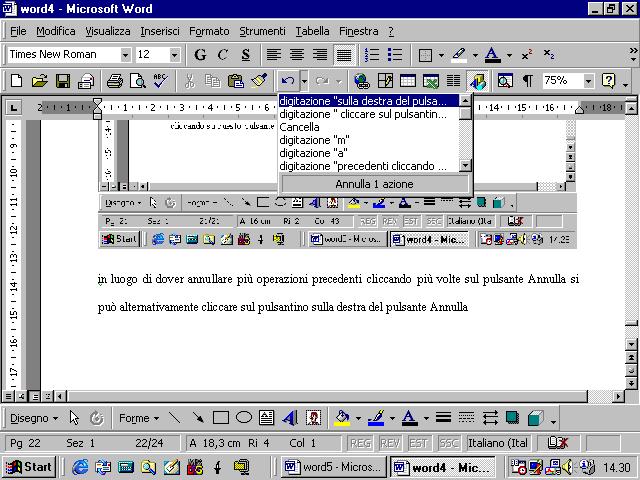Open the font name dropdown
The height and width of the screenshot is (480, 640).
(126, 55)
